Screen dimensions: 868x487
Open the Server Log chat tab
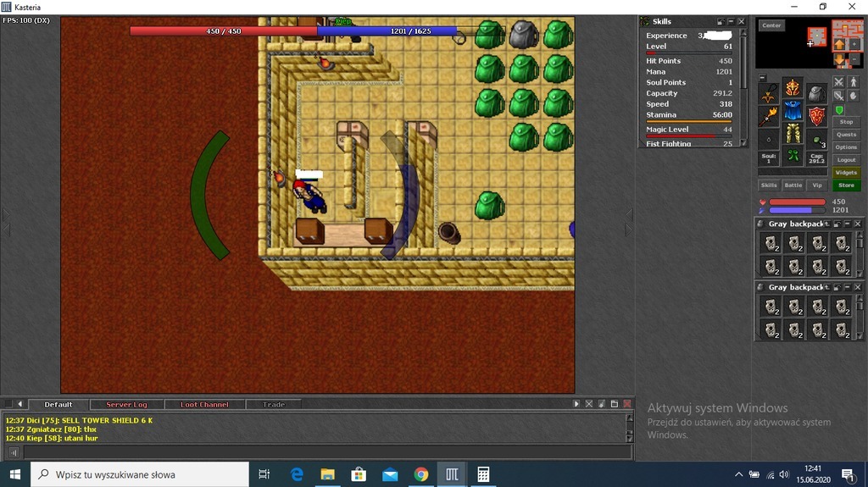click(x=127, y=405)
